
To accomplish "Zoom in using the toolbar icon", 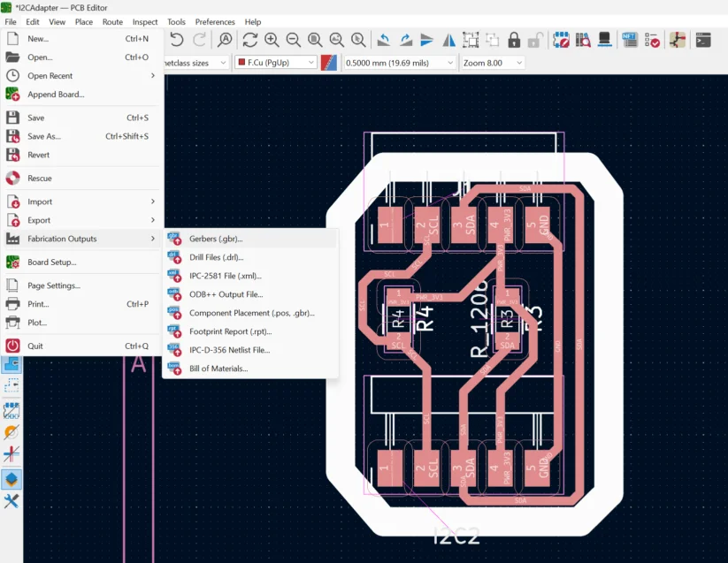I will point(272,40).
